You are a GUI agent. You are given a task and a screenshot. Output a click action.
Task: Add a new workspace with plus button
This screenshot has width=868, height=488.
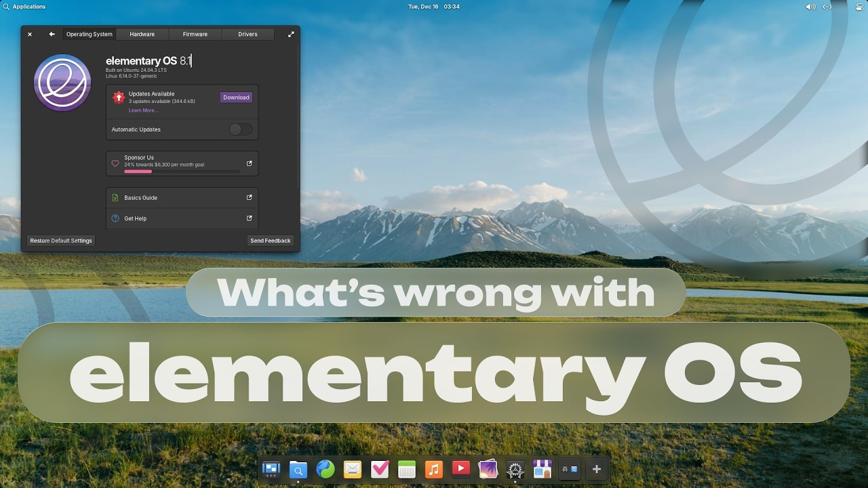[597, 469]
